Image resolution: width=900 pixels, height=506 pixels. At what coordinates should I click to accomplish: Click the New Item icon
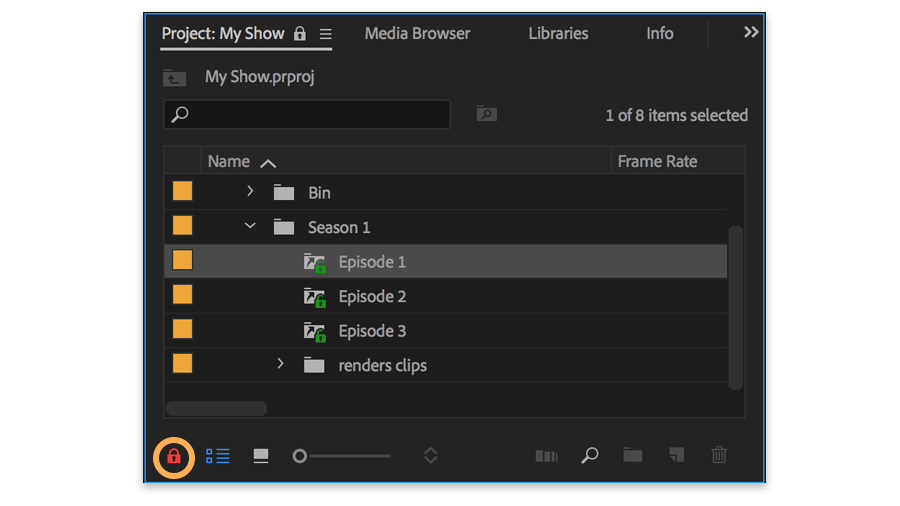coord(676,456)
